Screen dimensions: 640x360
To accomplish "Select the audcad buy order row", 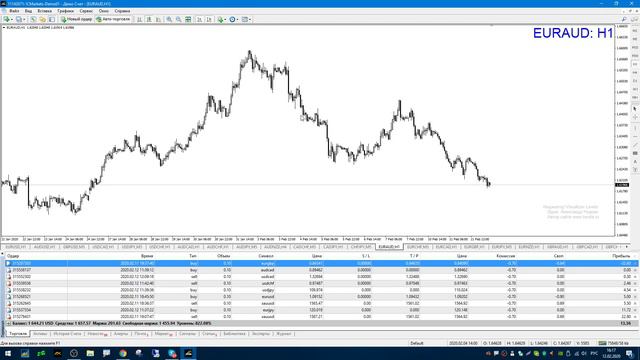I will pos(320,270).
